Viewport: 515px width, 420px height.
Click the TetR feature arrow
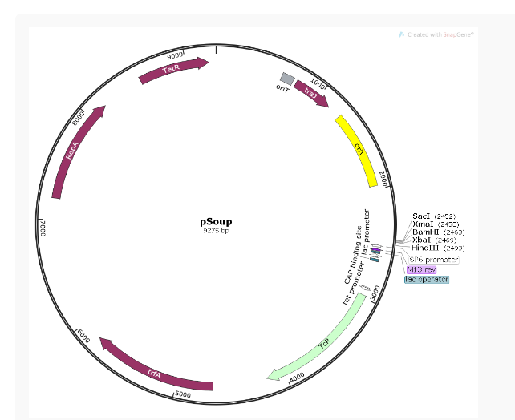172,71
